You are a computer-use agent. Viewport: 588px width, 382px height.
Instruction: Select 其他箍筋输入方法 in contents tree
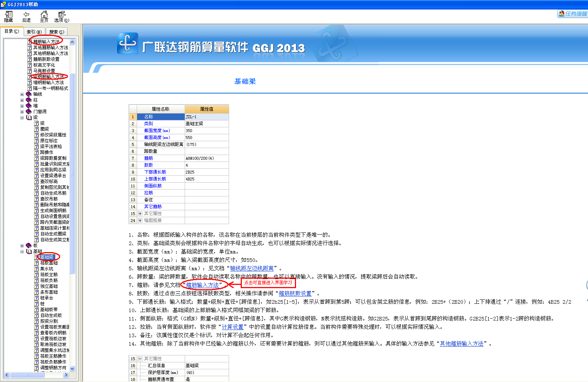coord(51,48)
